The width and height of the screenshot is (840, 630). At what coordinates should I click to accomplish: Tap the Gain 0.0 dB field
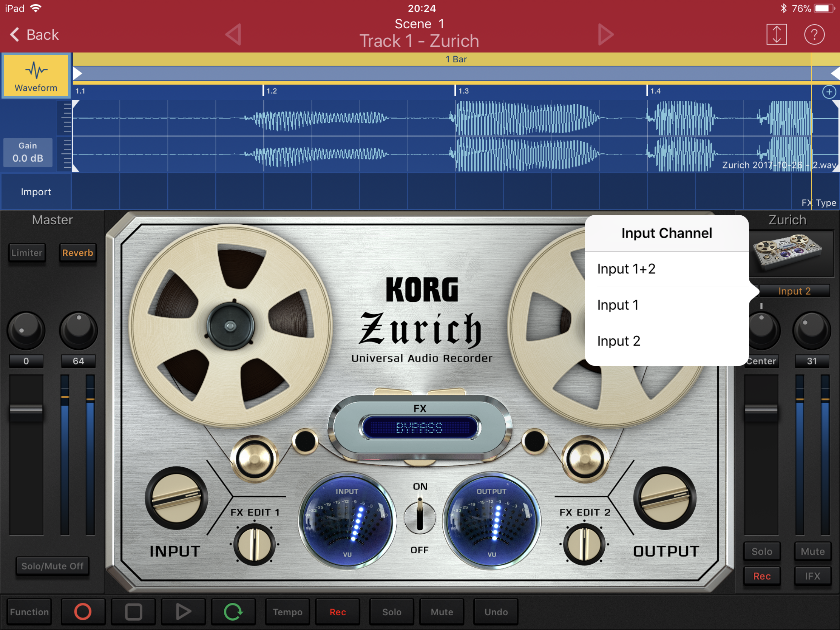coord(28,152)
